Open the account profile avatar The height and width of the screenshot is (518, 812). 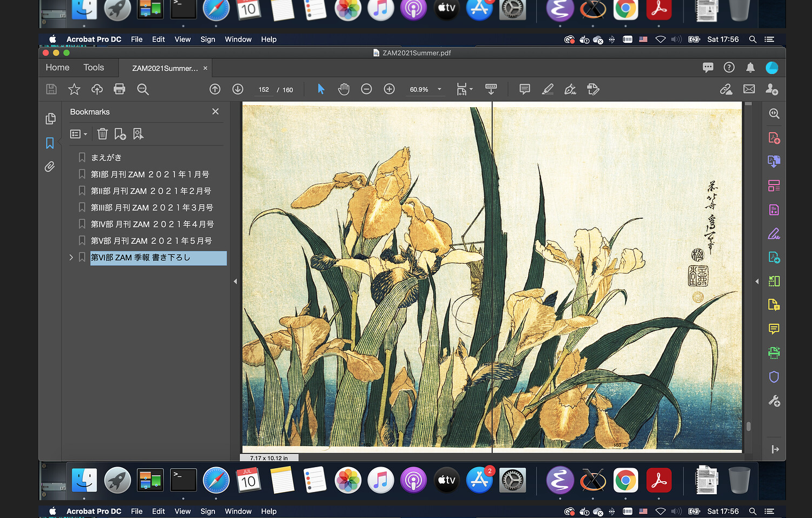[x=772, y=68]
